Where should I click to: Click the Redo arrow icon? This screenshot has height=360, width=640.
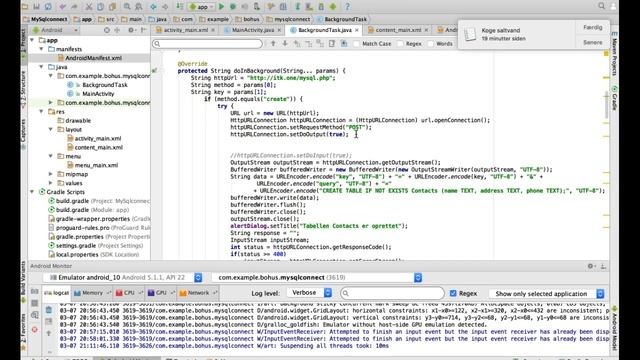coord(74,7)
